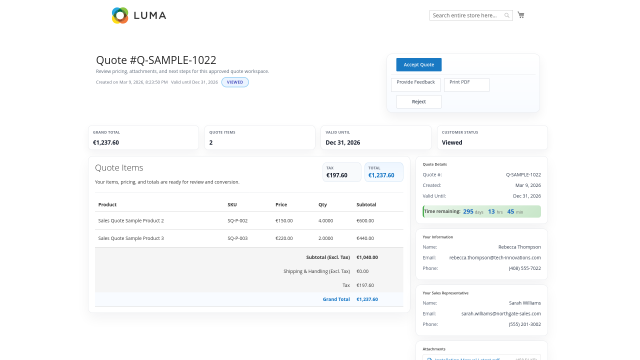The height and width of the screenshot is (360, 640).
Task: Focus the store search field
Action: [x=470, y=16]
